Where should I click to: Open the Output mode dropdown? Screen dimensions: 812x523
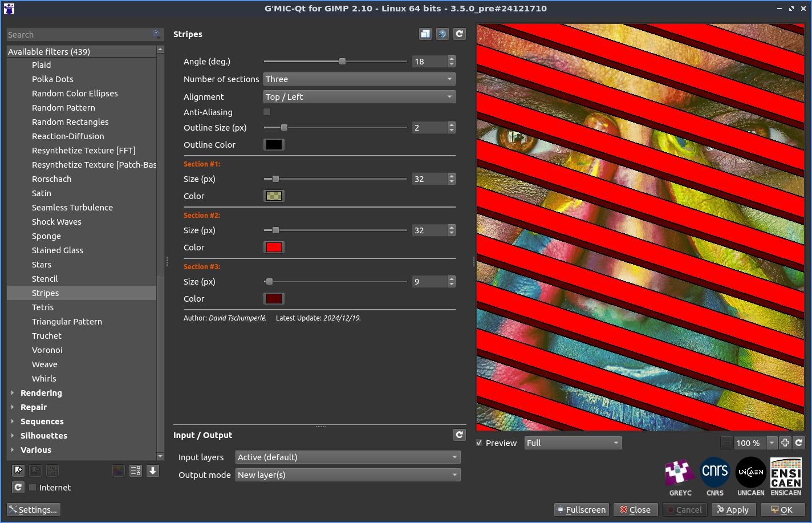coord(348,475)
